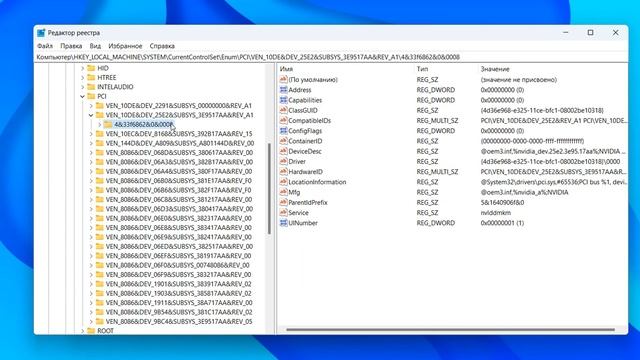The image size is (640, 360).
Task: Click the UINumber DWORD value icon
Action: [283, 222]
